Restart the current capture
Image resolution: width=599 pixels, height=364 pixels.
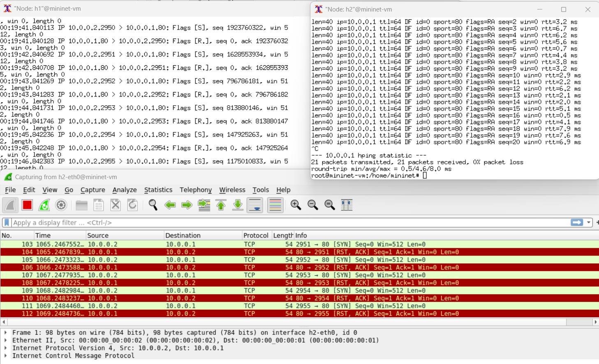[x=44, y=205]
